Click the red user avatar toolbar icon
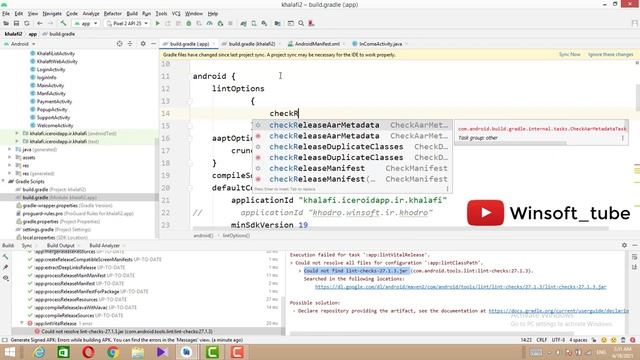Image resolution: width=640 pixels, height=360 pixels. click(311, 24)
